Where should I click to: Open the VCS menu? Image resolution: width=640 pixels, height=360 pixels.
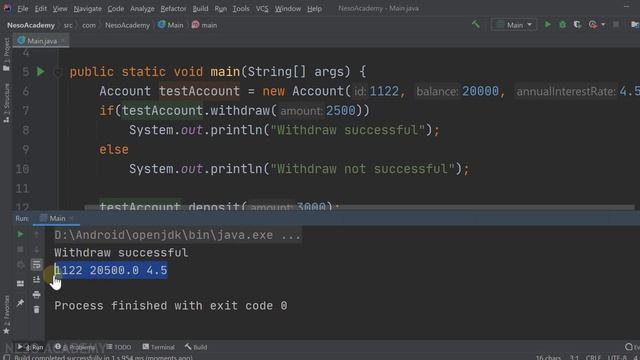[262, 9]
